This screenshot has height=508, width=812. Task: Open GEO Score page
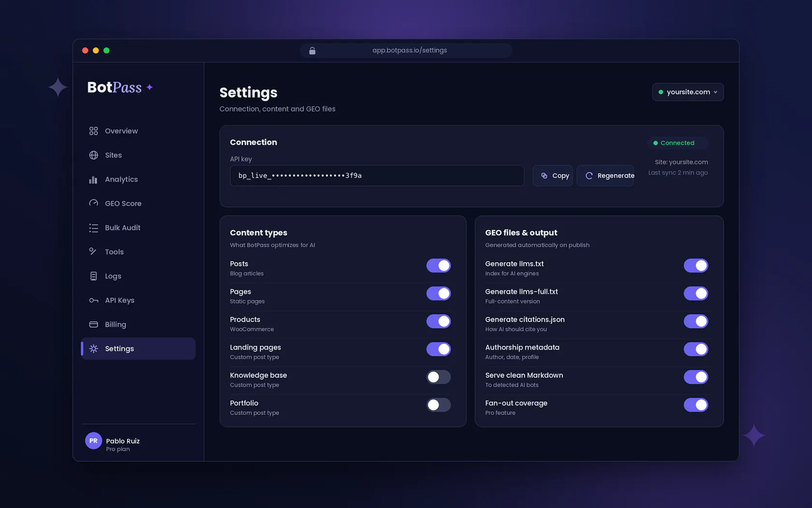click(138, 204)
